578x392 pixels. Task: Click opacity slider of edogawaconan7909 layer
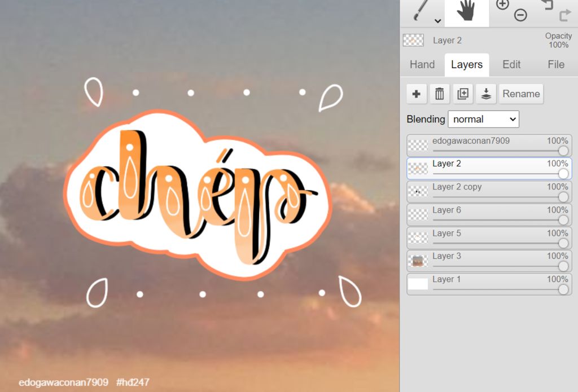click(500, 151)
